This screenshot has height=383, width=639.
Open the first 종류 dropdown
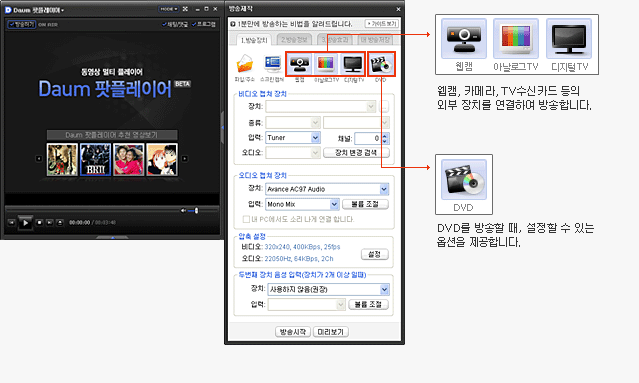[x=293, y=122]
